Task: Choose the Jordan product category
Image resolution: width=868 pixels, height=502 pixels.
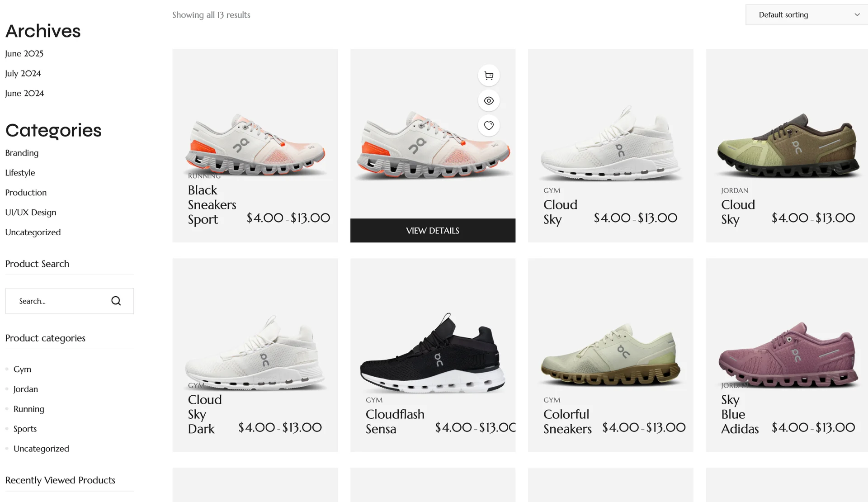Action: (26, 389)
